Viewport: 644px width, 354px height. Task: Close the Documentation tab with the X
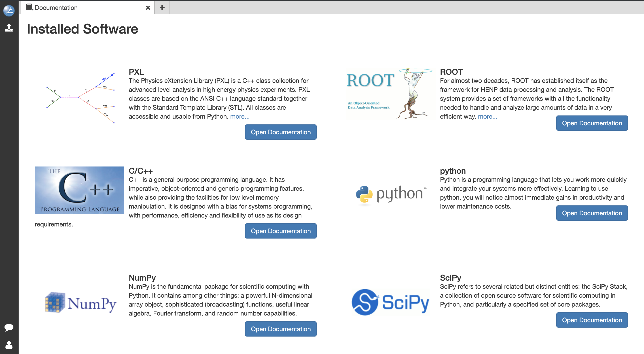(x=148, y=8)
